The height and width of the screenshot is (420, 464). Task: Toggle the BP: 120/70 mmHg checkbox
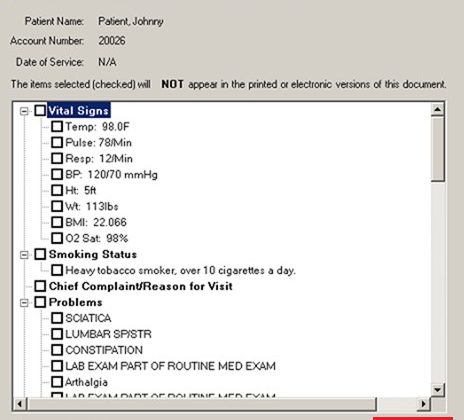(x=57, y=174)
